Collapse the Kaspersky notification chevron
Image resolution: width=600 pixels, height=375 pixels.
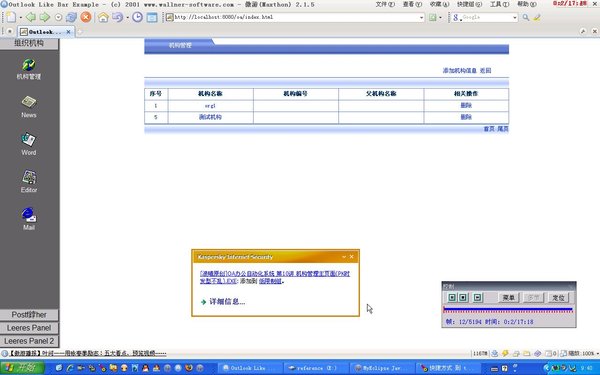click(344, 257)
